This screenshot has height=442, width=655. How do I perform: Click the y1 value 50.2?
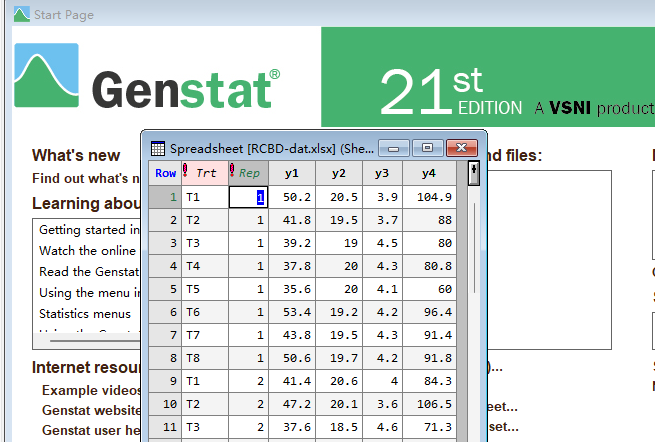pos(292,197)
